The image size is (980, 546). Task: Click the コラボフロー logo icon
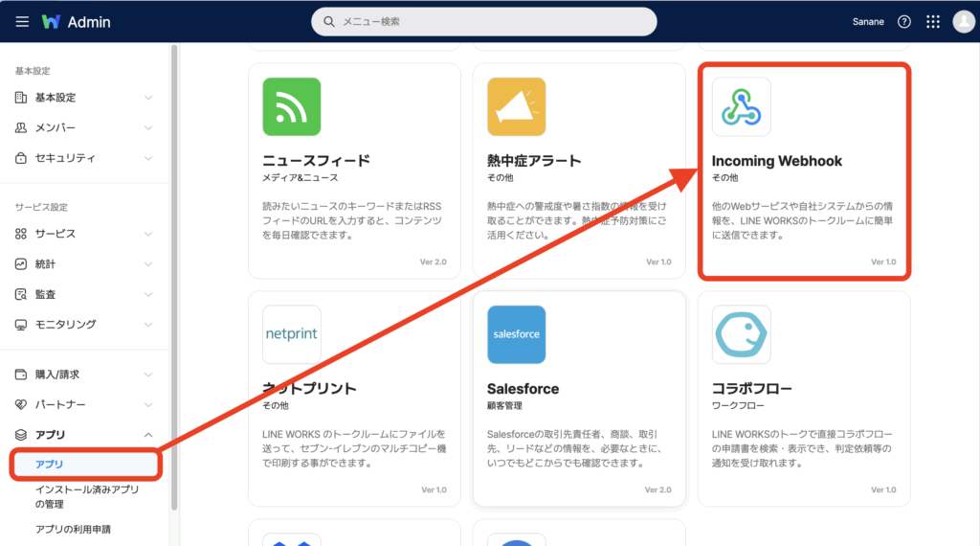click(x=742, y=334)
